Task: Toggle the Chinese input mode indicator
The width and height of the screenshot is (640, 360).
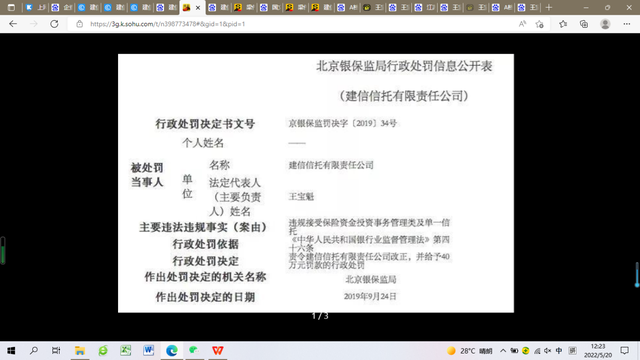Action: point(559,351)
